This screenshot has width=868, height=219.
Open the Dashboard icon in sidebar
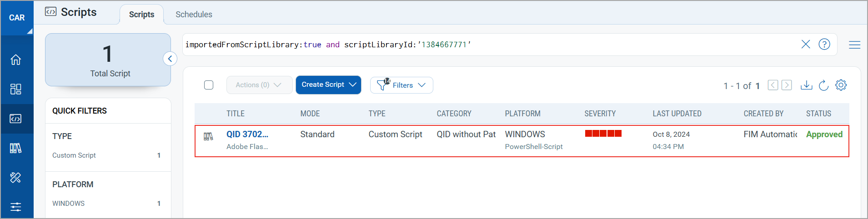(x=16, y=89)
